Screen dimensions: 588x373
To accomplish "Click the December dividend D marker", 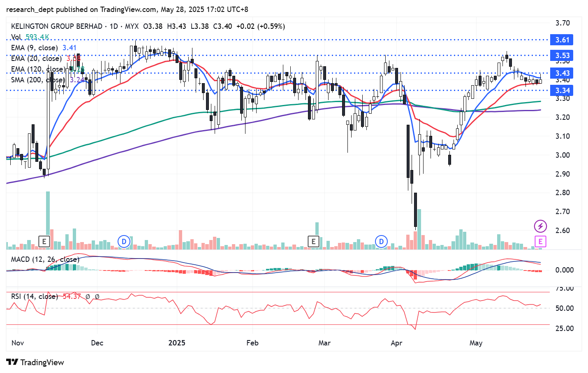I will pyautogui.click(x=124, y=242).
